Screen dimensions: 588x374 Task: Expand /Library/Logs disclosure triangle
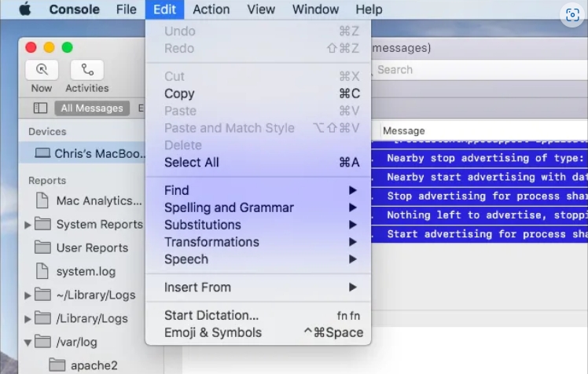[x=28, y=318]
